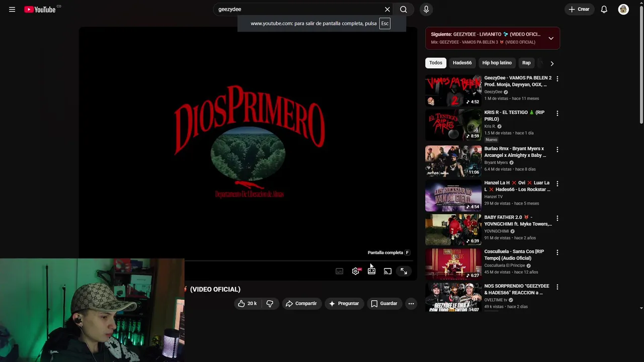Open the notifications bell

click(604, 10)
